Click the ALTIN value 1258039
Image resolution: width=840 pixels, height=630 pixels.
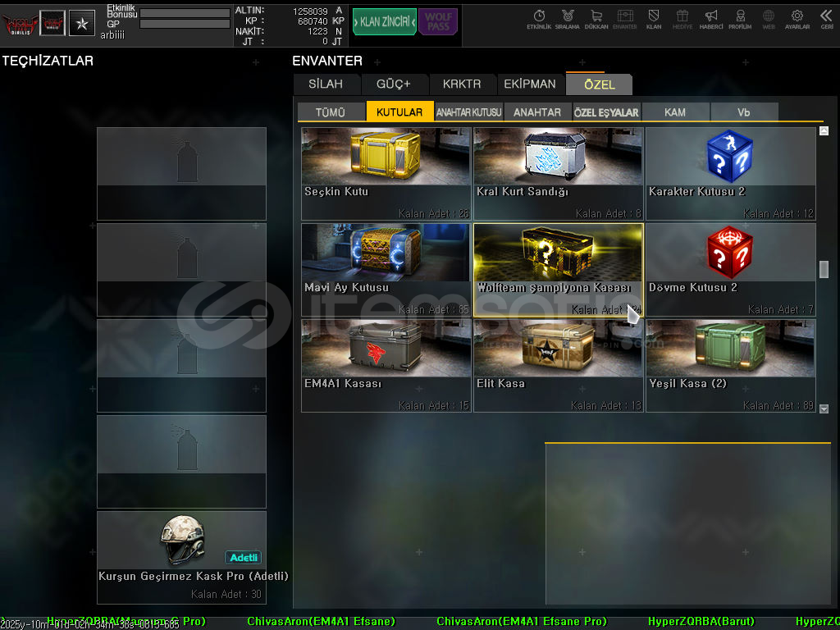[x=310, y=11]
